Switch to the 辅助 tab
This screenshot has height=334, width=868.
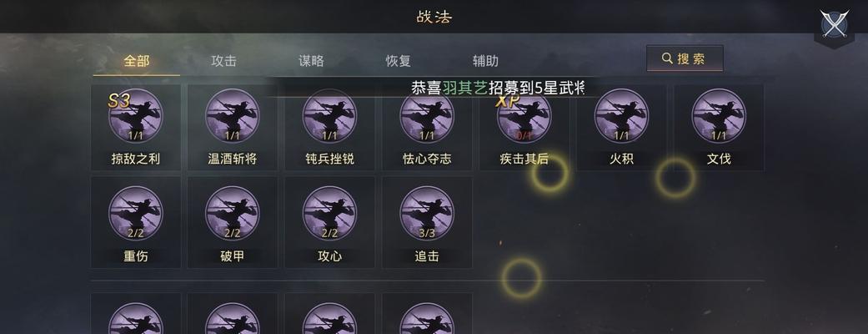tap(485, 61)
